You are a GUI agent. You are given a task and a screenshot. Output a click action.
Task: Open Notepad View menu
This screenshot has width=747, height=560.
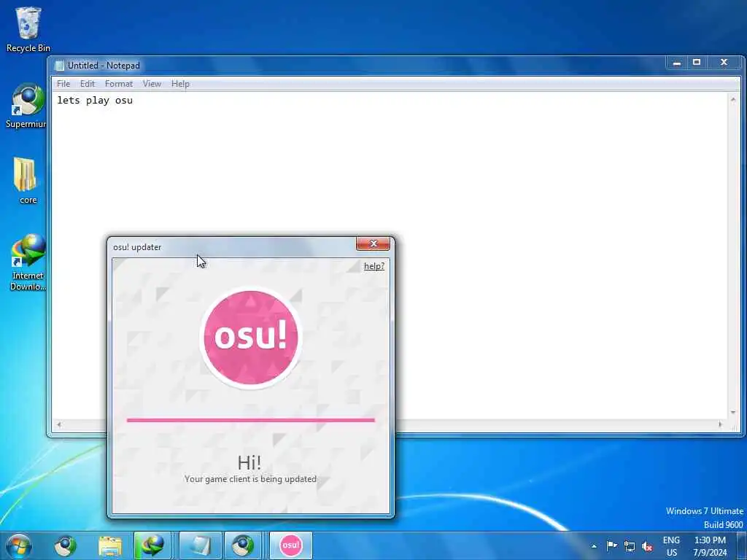[152, 84]
